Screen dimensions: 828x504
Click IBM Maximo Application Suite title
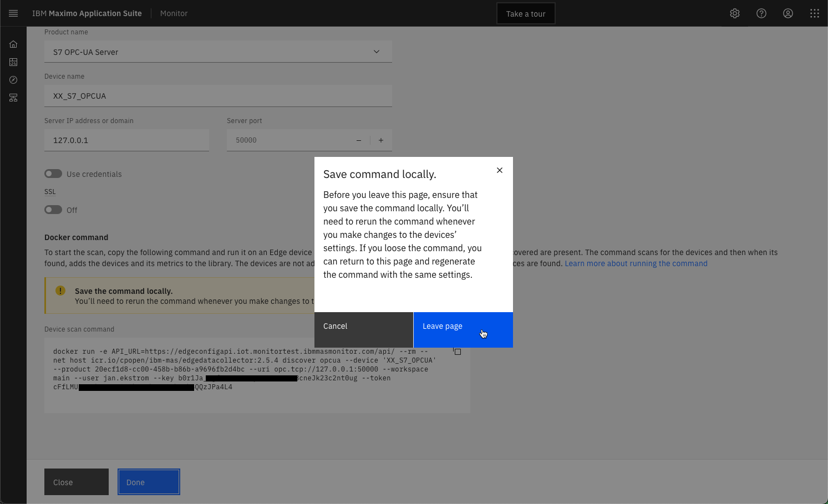(x=87, y=13)
